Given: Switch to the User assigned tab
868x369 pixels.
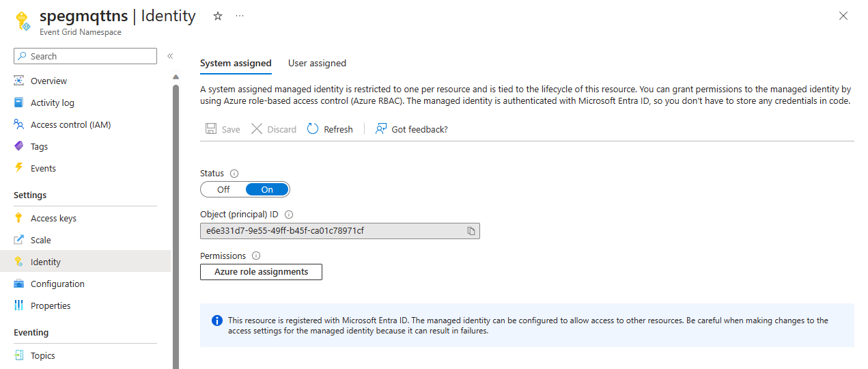Looking at the screenshot, I should (x=317, y=63).
